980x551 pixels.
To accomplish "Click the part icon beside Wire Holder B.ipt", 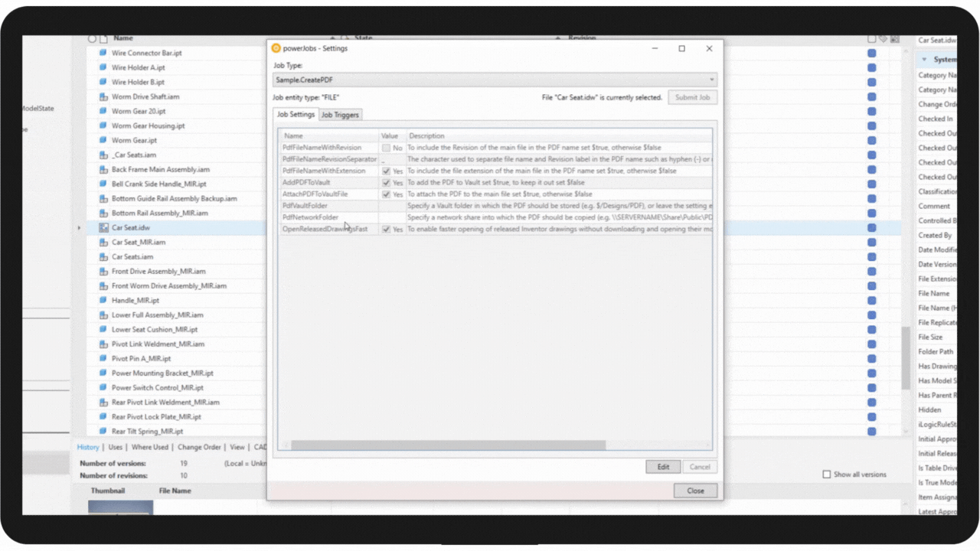I will point(103,83).
